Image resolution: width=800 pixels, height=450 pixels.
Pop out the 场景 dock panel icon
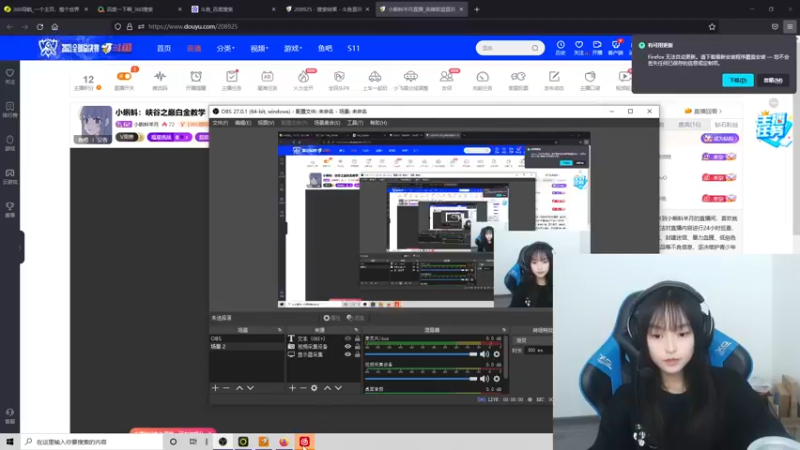(279, 330)
